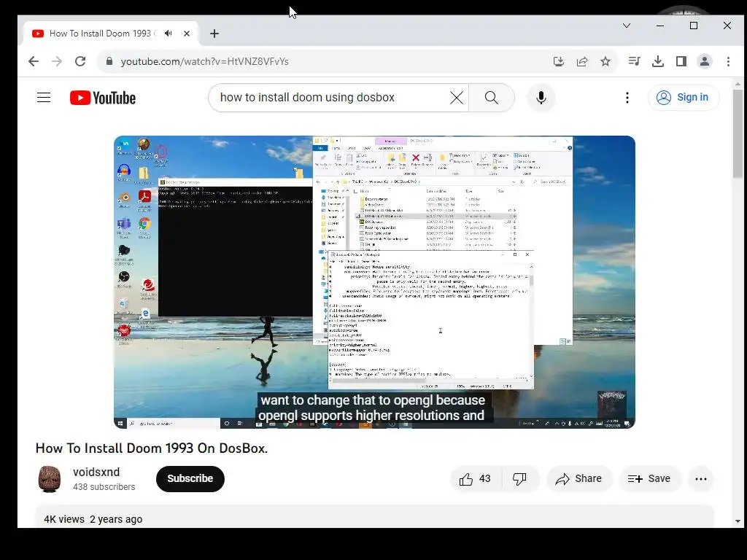Start voice search with the microphone

541,98
